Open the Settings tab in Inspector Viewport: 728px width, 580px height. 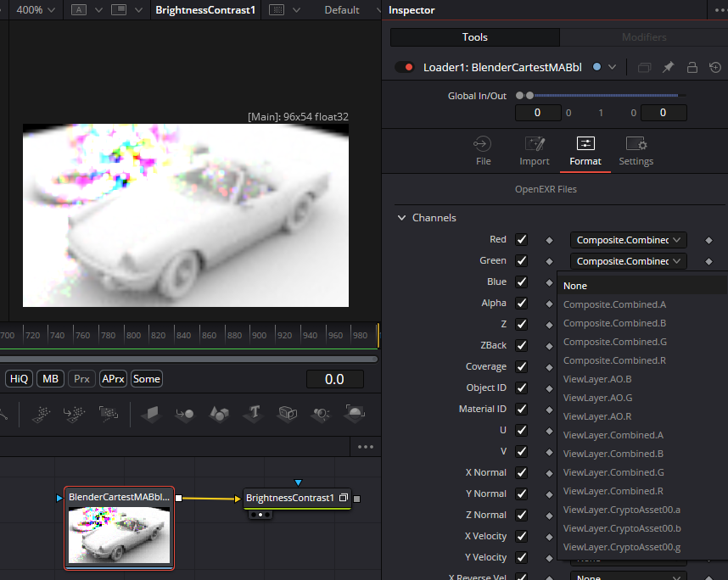636,151
